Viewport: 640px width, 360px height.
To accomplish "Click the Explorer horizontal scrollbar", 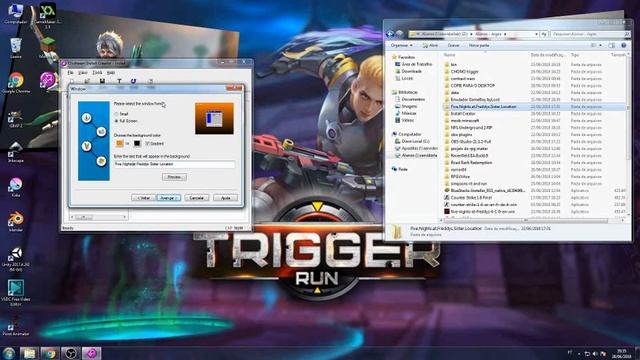I will [x=526, y=220].
